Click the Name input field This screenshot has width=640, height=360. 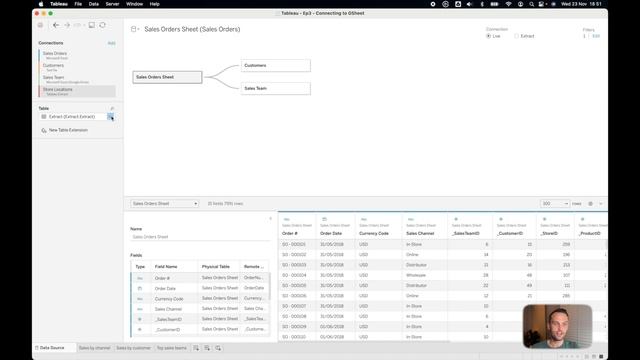point(200,237)
